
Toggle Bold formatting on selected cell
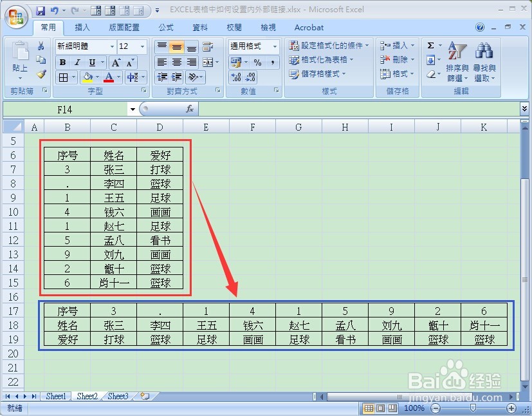[x=62, y=62]
